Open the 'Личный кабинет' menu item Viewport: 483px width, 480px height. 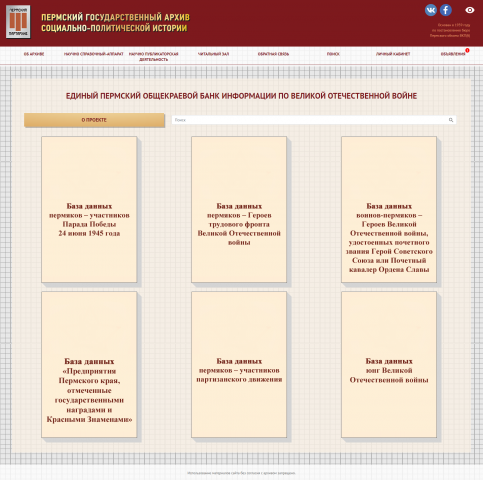point(393,54)
